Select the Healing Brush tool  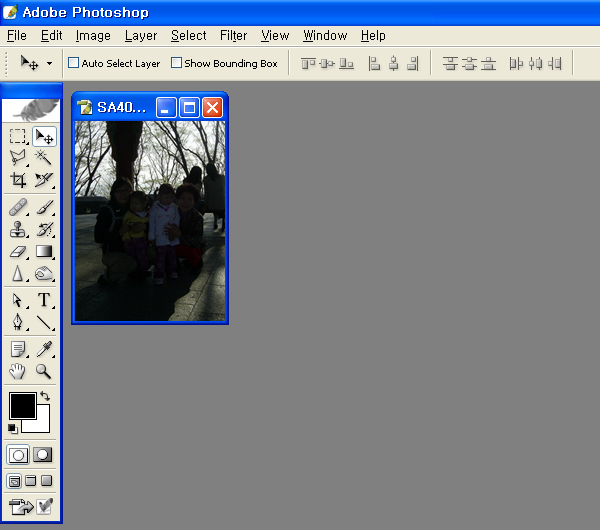18,207
